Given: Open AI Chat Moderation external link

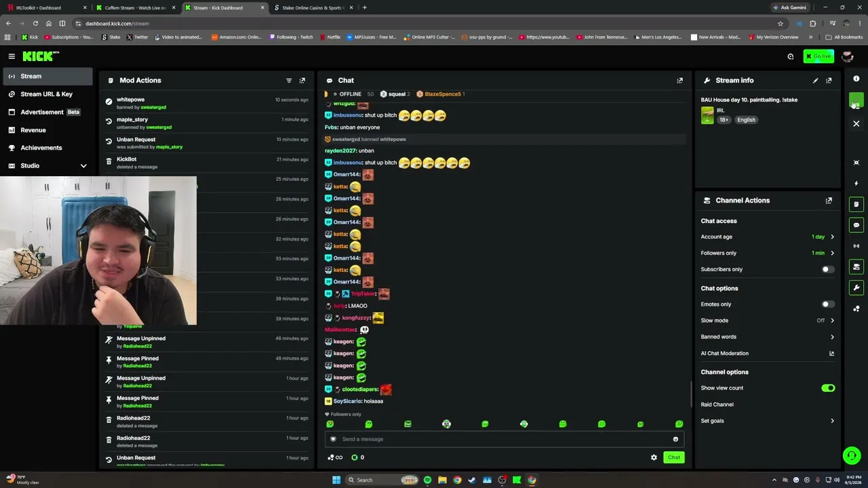Looking at the screenshot, I should pos(832,353).
